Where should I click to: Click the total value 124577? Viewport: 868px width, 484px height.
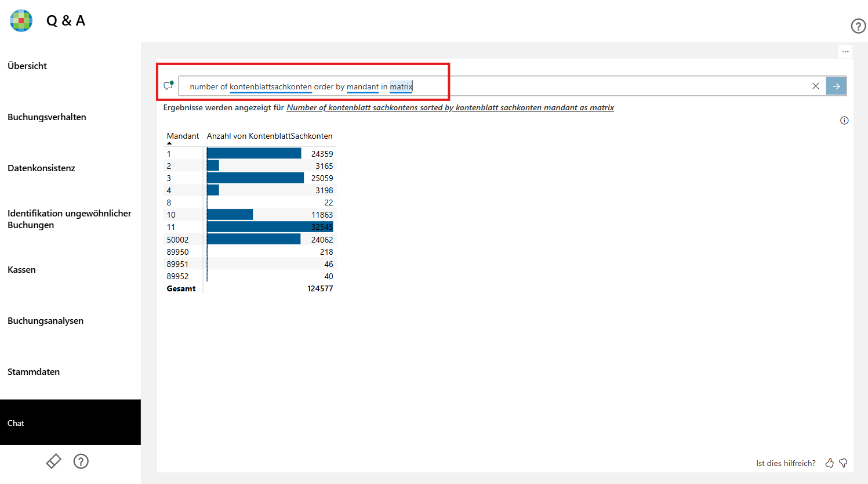320,288
